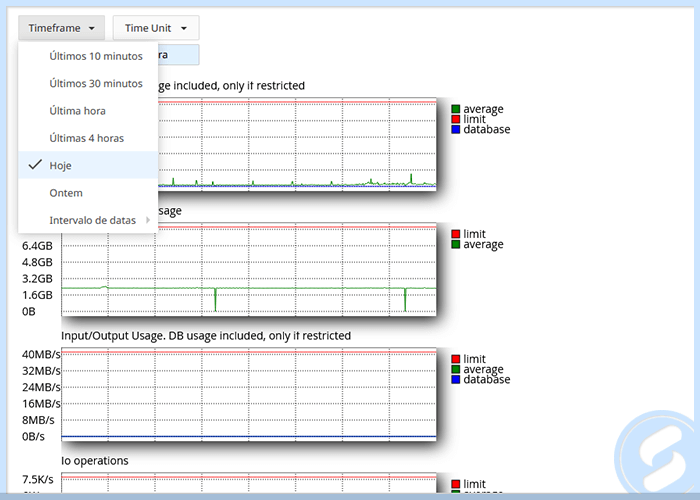This screenshot has width=700, height=500.
Task: Click the 0B memory axis label
Action: tap(29, 312)
